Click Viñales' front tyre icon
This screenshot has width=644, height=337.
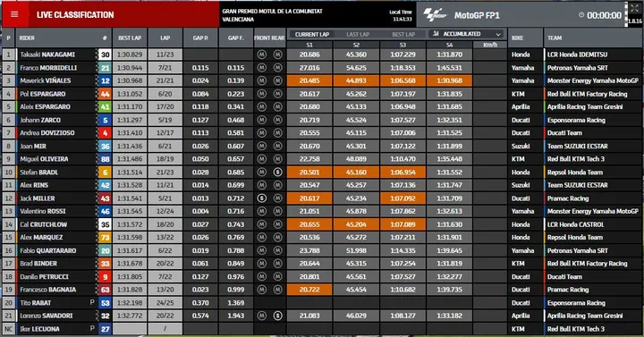pyautogui.click(x=261, y=80)
